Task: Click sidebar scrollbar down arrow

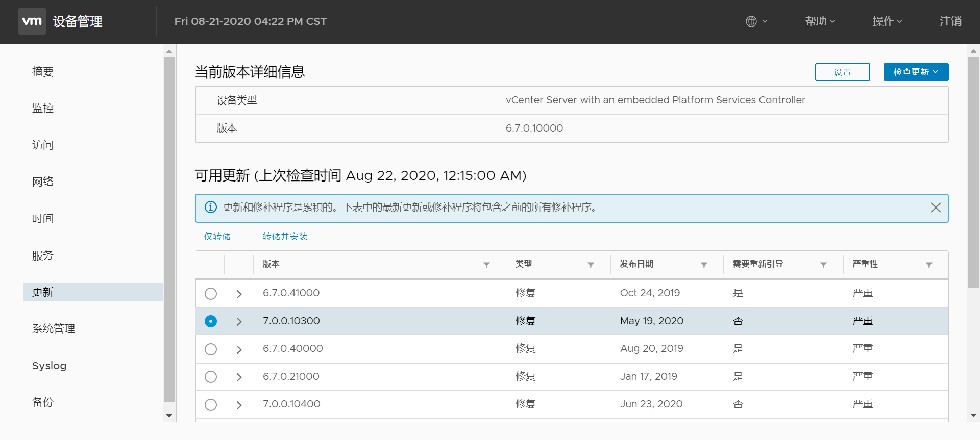Action: pos(169,416)
